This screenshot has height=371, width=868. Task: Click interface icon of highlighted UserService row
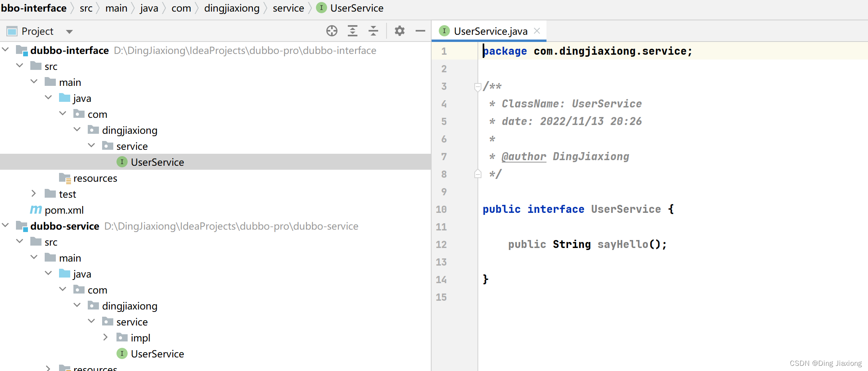(122, 162)
